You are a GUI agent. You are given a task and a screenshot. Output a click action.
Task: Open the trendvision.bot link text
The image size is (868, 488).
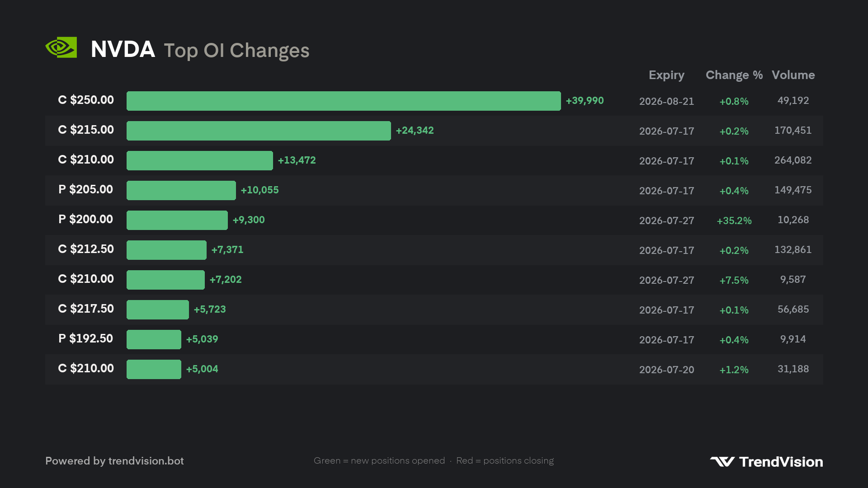[146, 461]
